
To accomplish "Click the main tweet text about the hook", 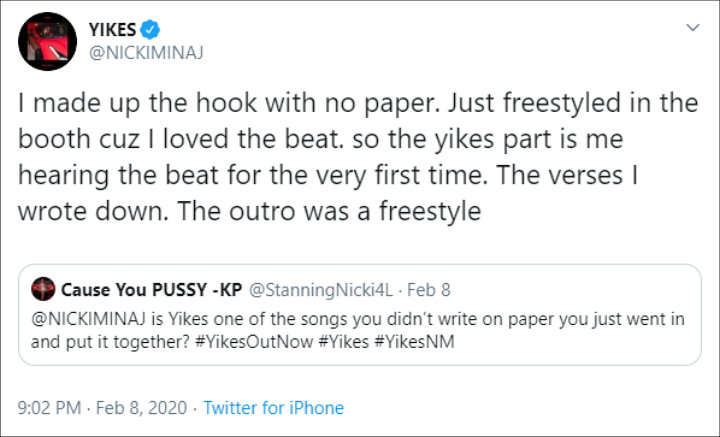I will pos(358,157).
